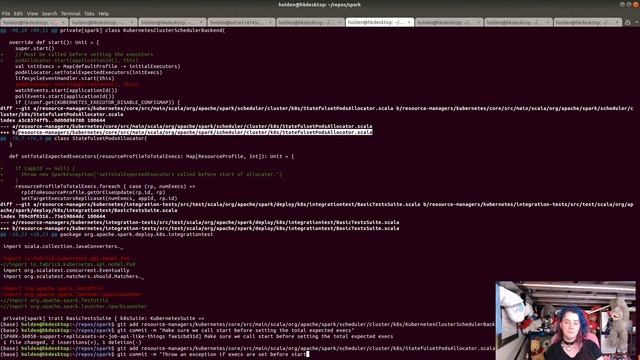Click the git add StatefulsetPodsAllocator.scala command
The width and height of the screenshot is (640, 360).
[248, 349]
